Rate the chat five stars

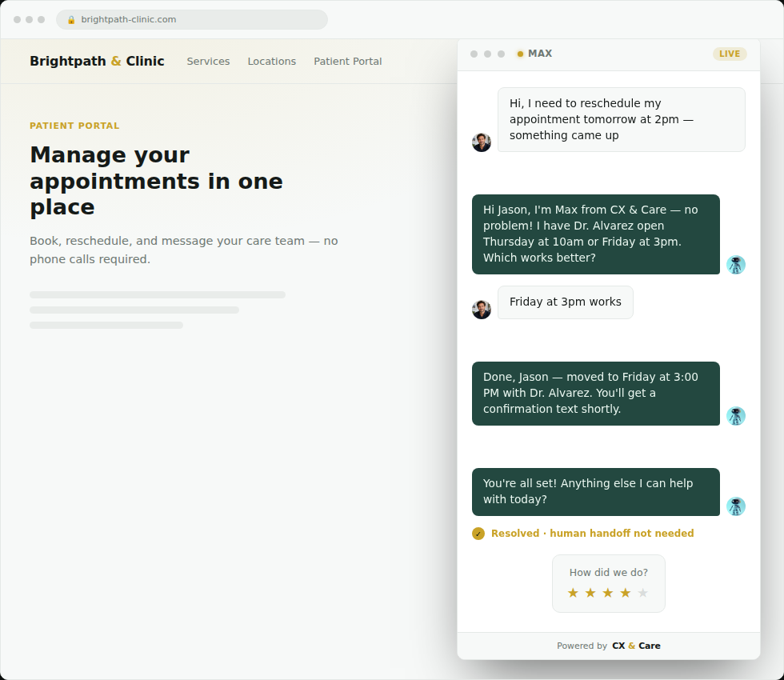tap(643, 593)
